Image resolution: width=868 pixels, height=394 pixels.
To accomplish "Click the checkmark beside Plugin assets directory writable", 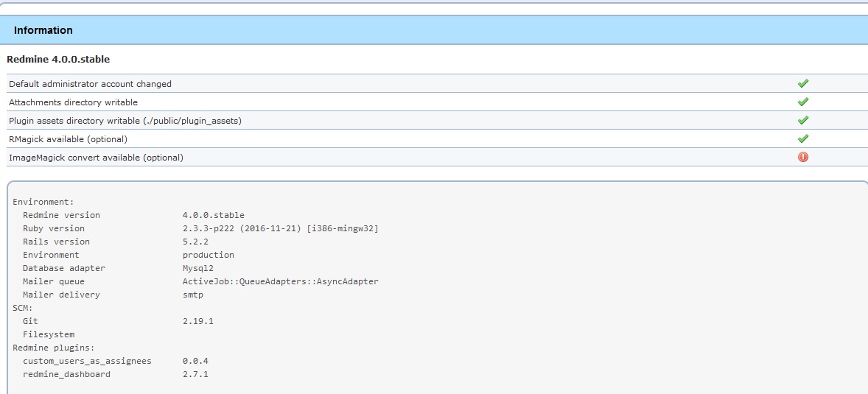I will [802, 120].
